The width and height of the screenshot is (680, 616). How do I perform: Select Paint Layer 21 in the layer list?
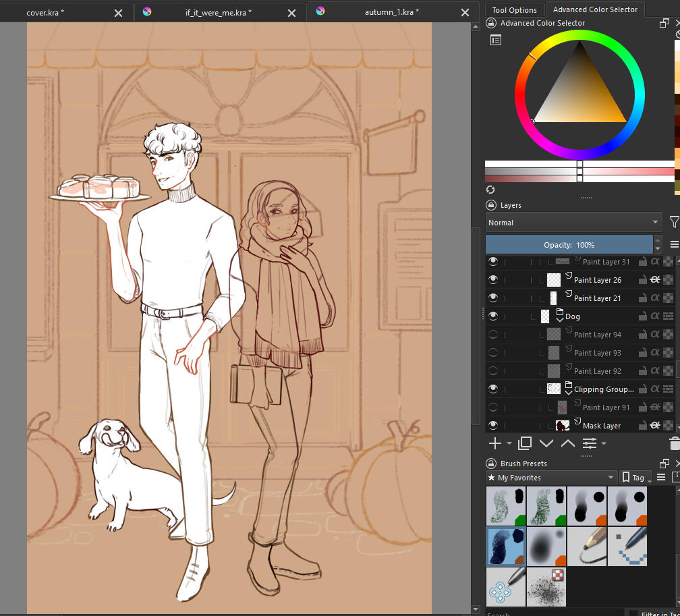pos(597,298)
